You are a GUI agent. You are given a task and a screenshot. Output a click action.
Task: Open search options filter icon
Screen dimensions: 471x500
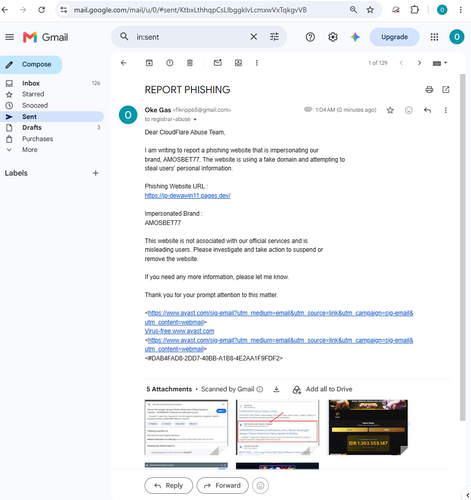[274, 37]
